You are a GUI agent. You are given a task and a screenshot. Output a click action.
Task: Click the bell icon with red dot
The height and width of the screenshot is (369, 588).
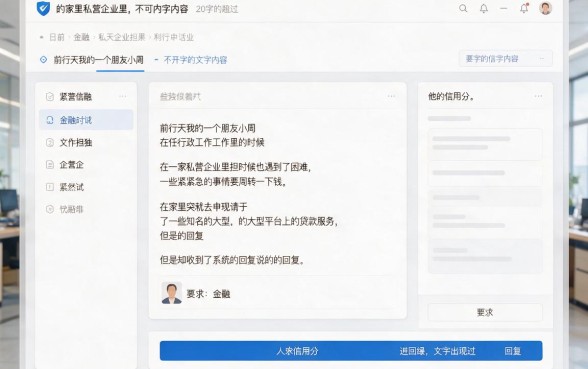524,8
